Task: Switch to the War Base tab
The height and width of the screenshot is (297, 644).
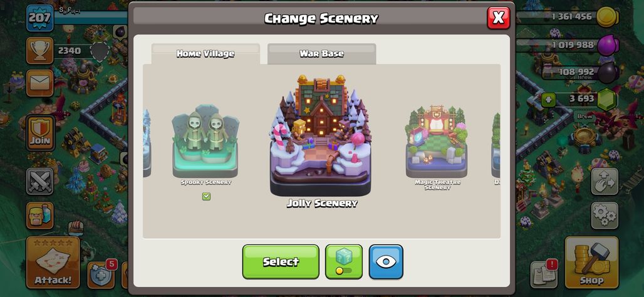Action: click(x=321, y=54)
